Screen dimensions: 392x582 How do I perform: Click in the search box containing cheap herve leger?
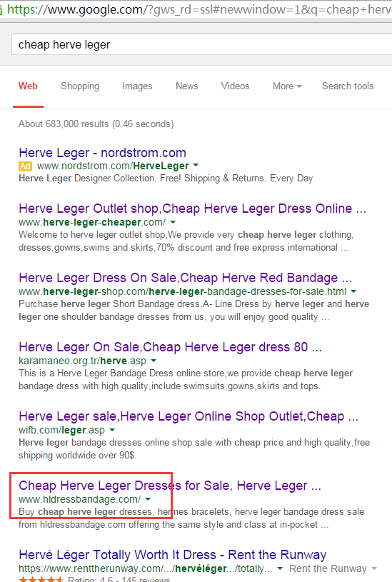(x=201, y=44)
